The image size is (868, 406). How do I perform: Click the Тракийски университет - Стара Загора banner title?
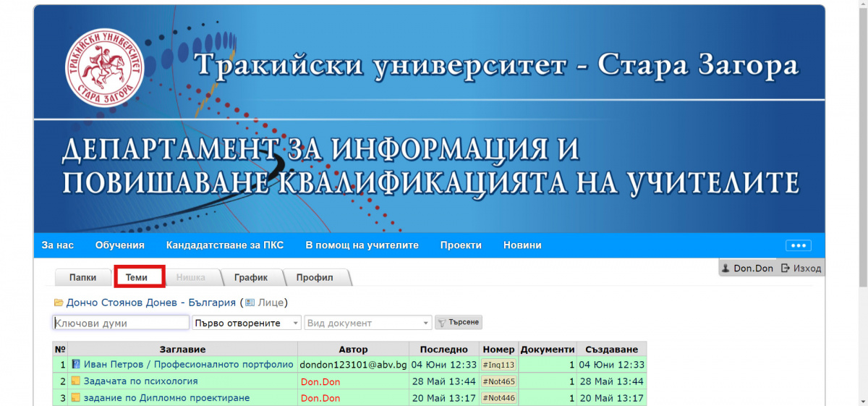[497, 66]
